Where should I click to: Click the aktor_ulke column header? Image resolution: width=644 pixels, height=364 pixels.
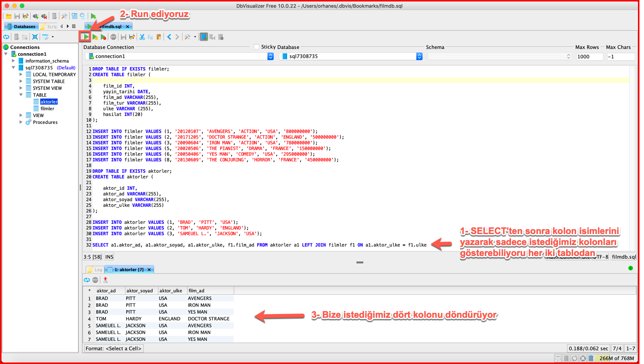pos(172,291)
